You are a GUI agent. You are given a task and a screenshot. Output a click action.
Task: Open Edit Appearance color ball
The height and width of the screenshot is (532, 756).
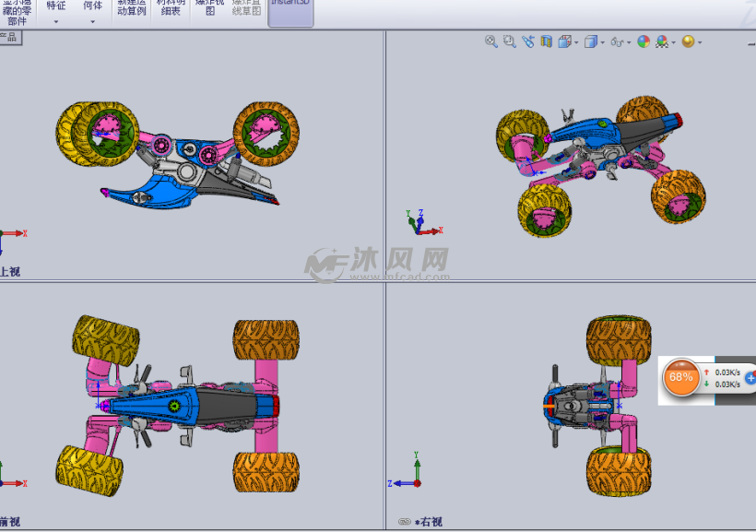click(x=644, y=41)
